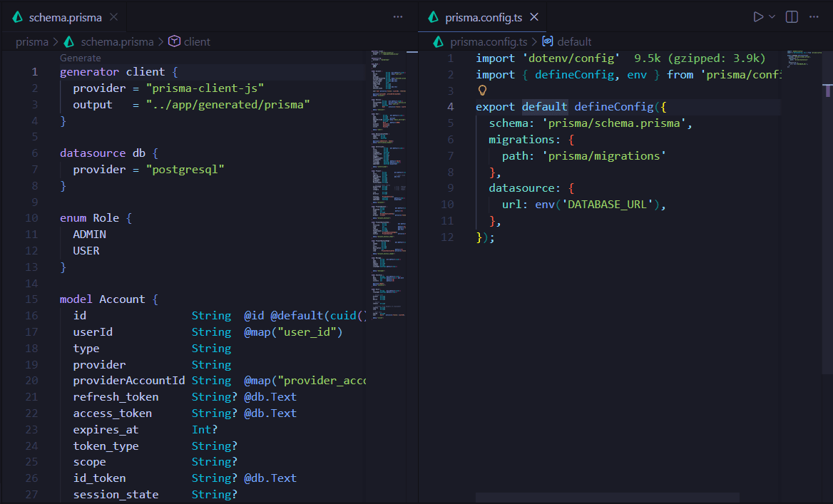This screenshot has height=504, width=833.
Task: Click the right editor vertical scrollbar marker
Action: point(827,91)
